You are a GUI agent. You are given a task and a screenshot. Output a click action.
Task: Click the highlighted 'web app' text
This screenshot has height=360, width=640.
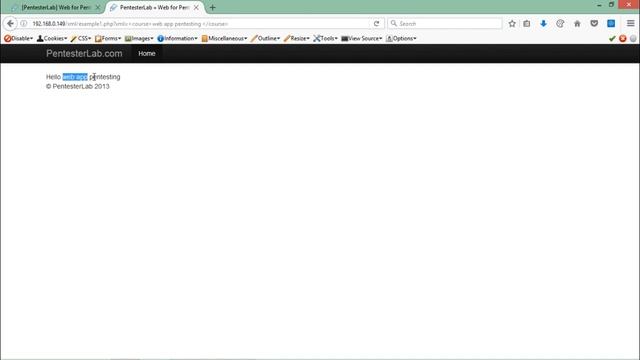point(75,77)
